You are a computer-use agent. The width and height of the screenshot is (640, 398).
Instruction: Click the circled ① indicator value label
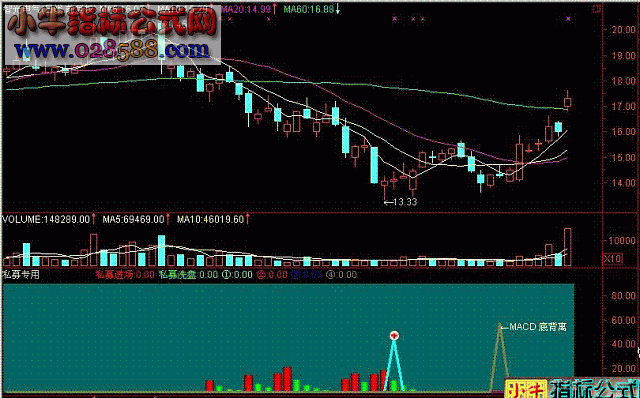pyautogui.click(x=237, y=275)
